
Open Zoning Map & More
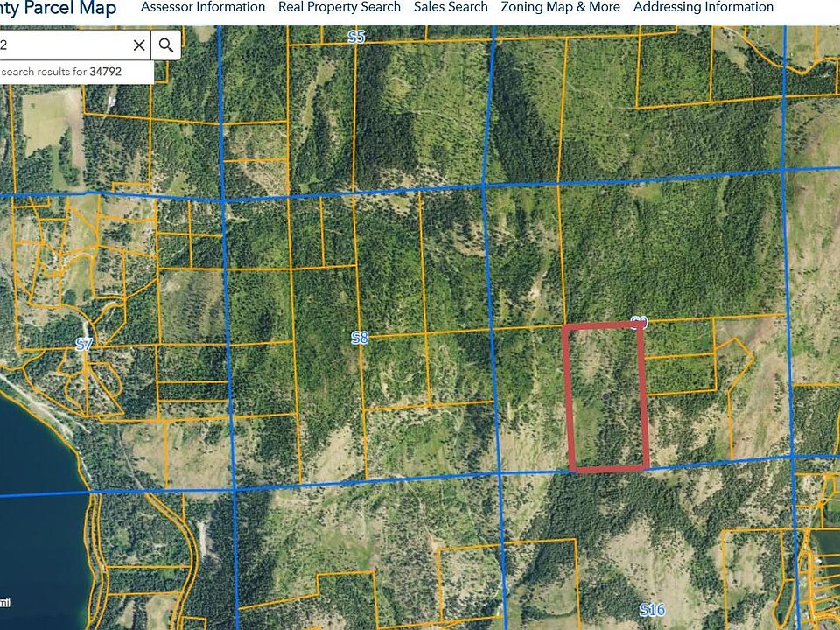[560, 8]
